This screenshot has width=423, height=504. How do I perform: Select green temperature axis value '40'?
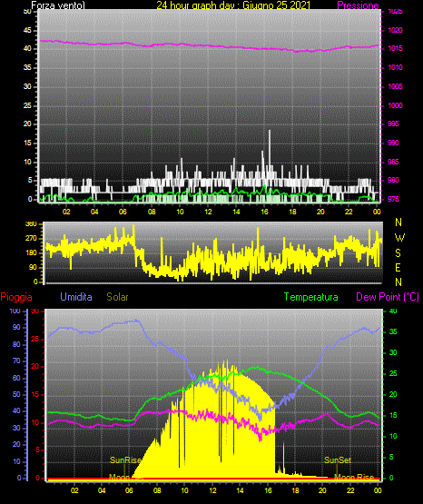coord(393,311)
